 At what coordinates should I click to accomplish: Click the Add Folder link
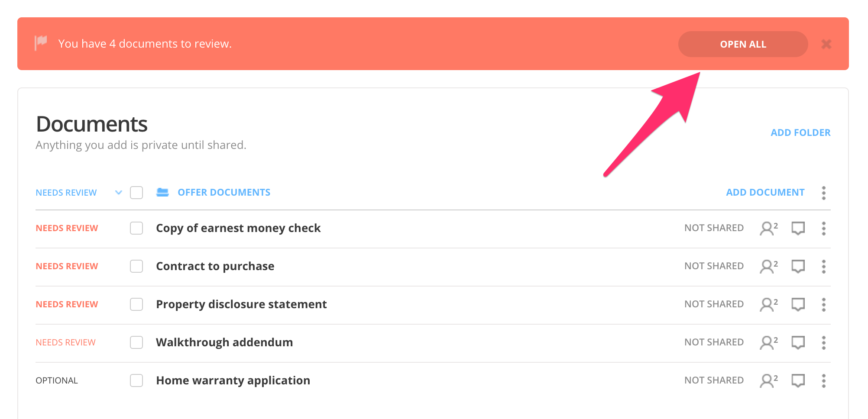(x=800, y=132)
